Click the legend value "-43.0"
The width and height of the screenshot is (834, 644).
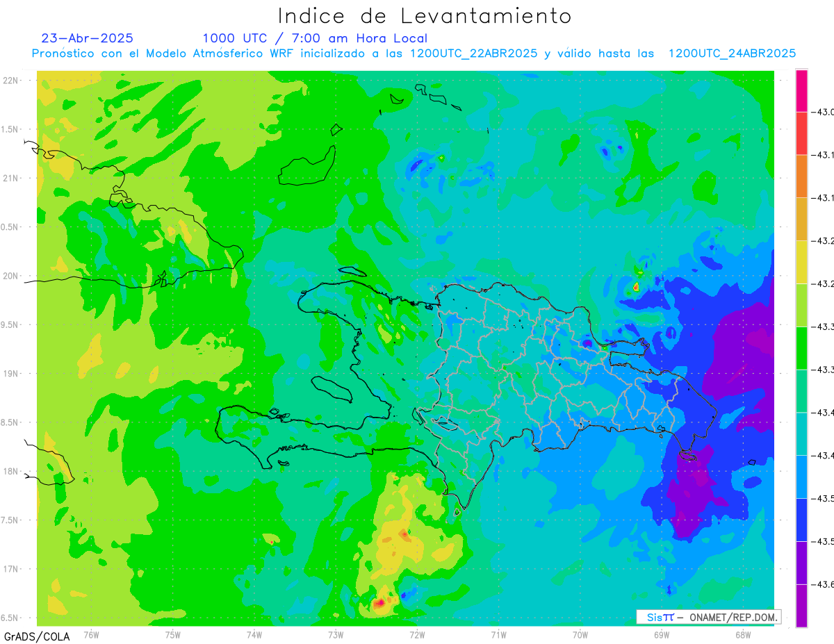(823, 113)
